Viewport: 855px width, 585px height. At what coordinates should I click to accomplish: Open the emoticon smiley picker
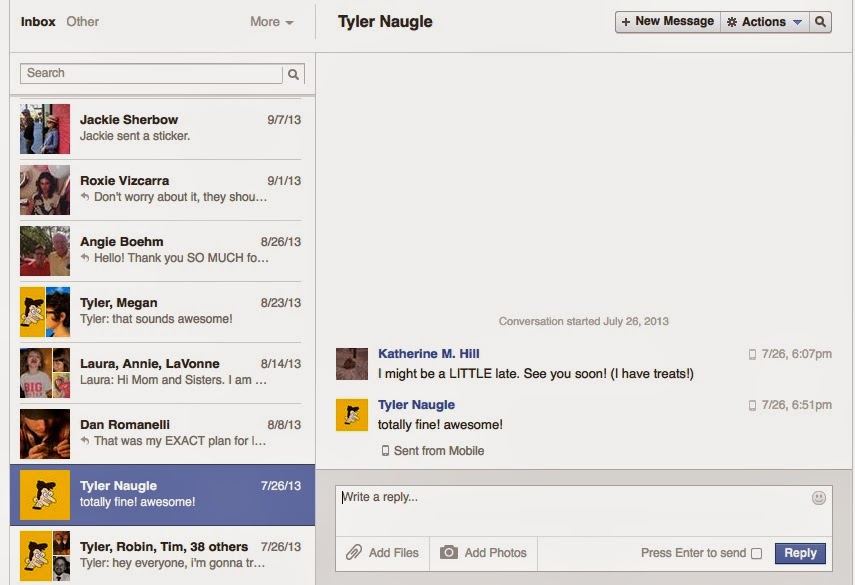(x=818, y=497)
